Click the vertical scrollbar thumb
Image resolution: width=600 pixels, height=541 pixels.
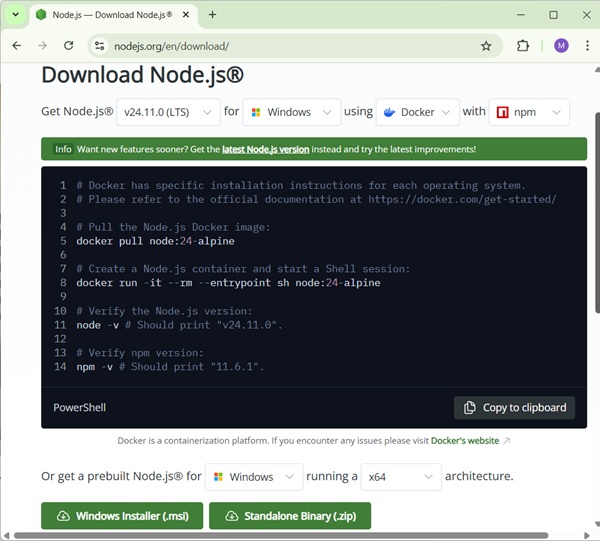tap(597, 212)
